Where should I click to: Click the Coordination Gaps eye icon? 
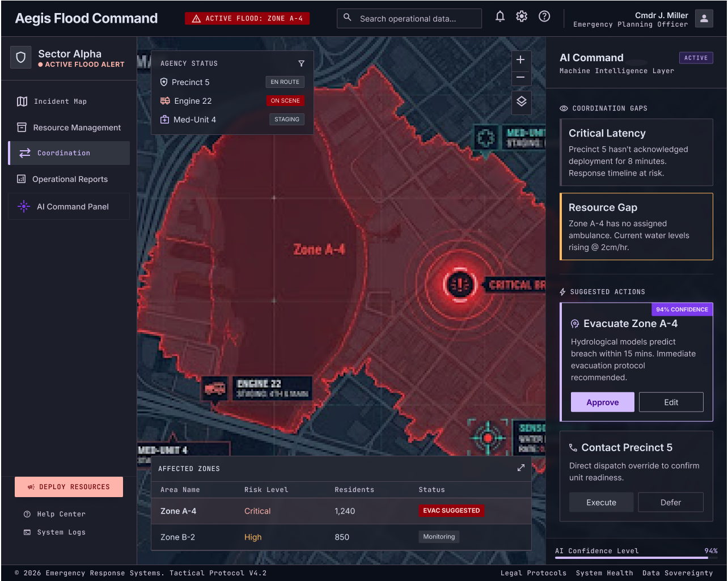coord(564,108)
